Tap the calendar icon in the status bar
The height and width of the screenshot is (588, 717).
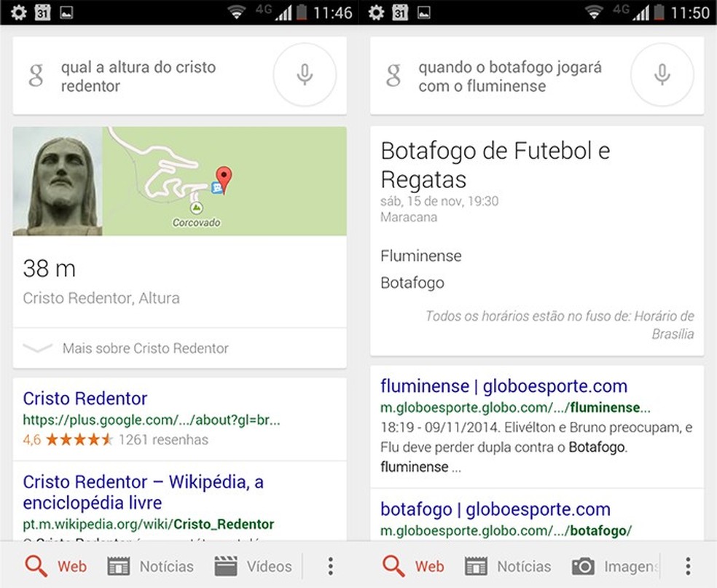pyautogui.click(x=42, y=12)
